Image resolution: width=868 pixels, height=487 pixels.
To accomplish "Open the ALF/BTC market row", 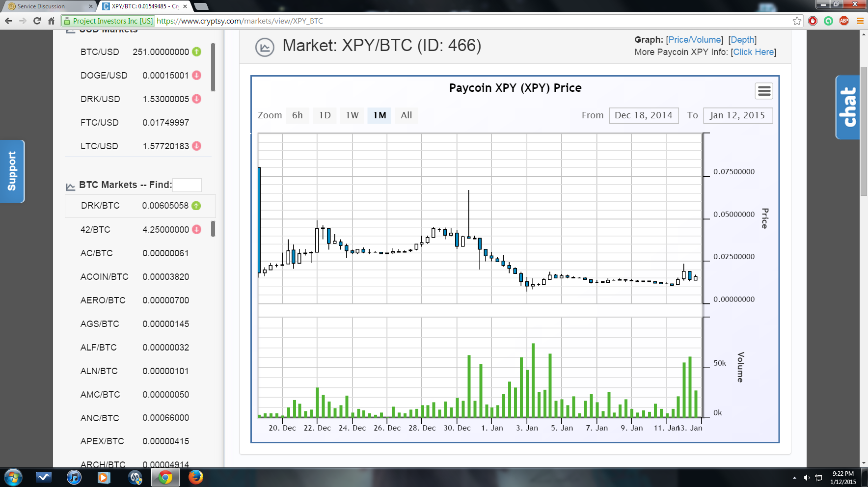I will (140, 347).
